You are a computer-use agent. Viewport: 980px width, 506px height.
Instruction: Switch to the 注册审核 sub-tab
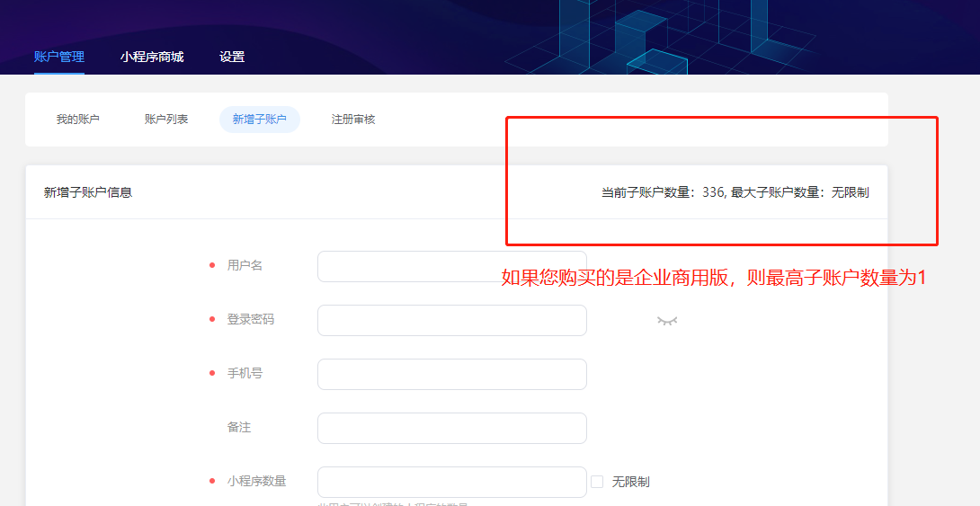point(353,120)
